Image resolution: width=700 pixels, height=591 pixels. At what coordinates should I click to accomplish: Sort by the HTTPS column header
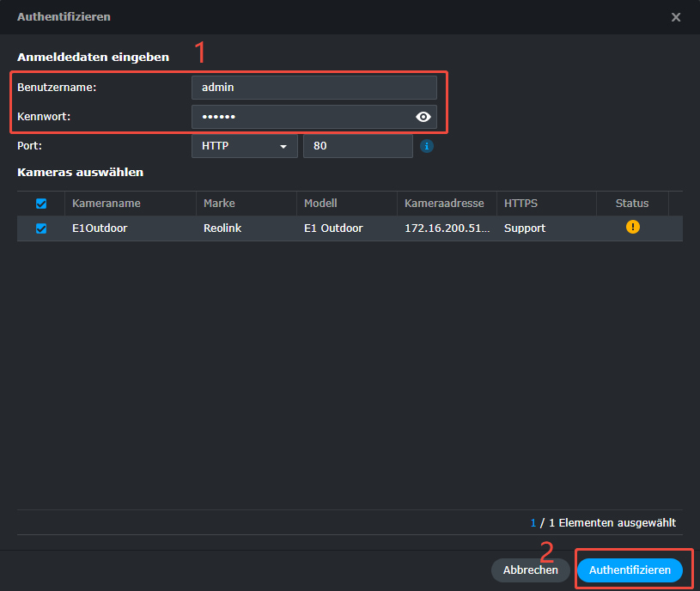[546, 204]
